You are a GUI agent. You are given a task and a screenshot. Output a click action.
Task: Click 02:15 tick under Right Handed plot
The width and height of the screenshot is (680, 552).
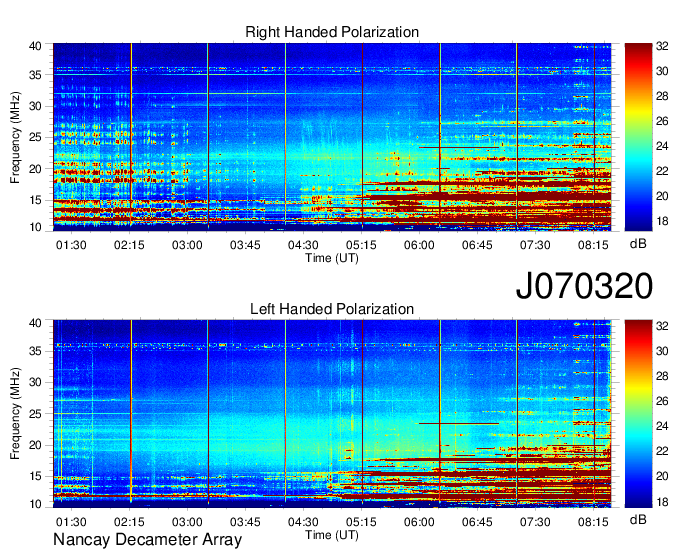[129, 245]
